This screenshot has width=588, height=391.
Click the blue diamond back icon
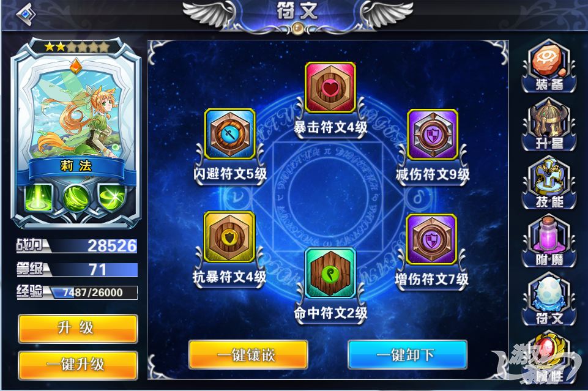(x=25, y=14)
